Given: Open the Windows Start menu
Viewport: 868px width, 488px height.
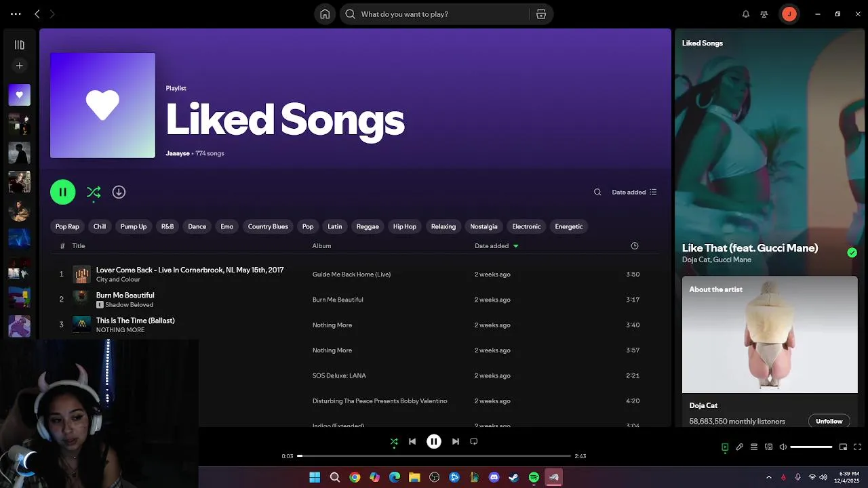Looking at the screenshot, I should point(315,477).
